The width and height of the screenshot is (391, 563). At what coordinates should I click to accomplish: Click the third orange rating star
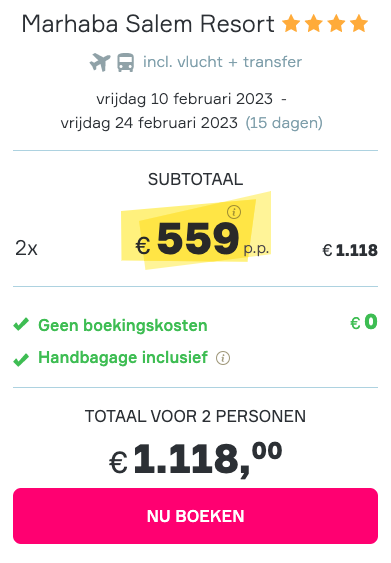(336, 24)
